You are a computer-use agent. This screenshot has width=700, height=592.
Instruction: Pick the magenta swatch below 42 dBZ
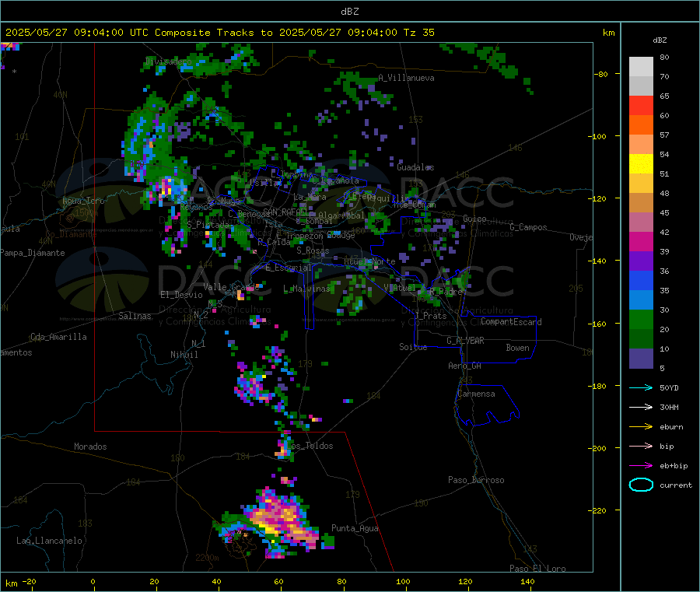641,241
